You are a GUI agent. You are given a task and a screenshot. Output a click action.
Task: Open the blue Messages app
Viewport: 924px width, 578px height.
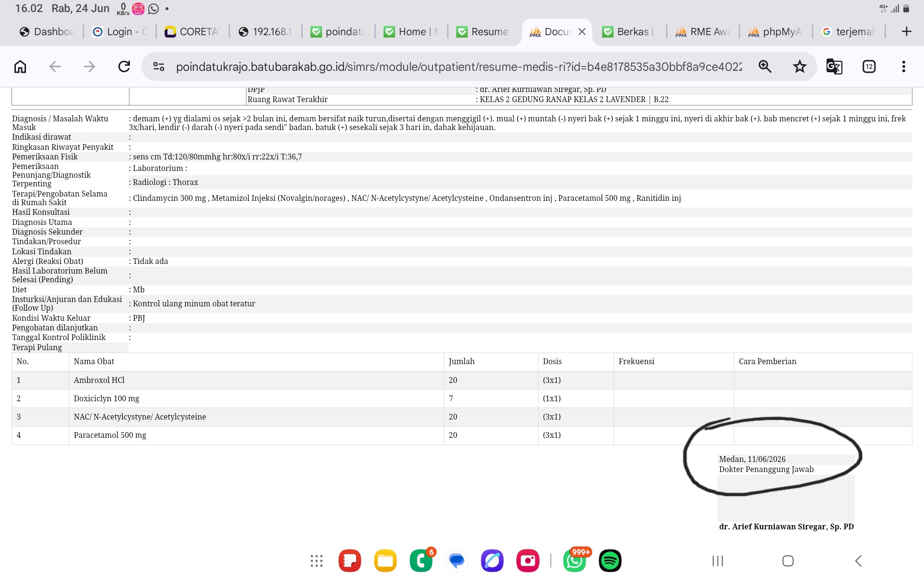pos(457,561)
